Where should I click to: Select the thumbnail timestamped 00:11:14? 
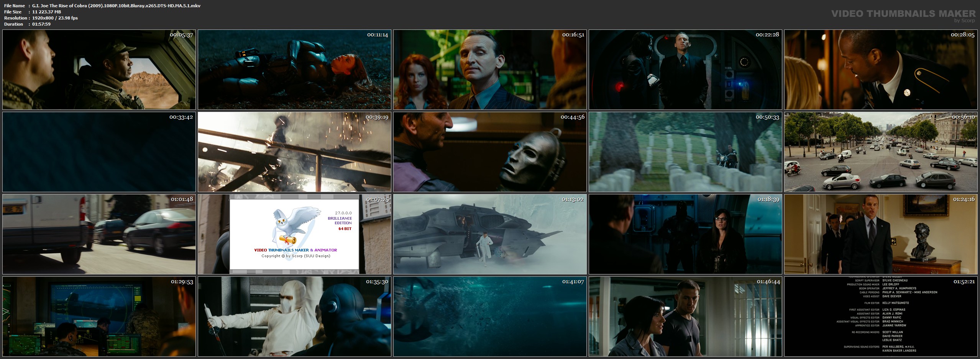point(294,70)
